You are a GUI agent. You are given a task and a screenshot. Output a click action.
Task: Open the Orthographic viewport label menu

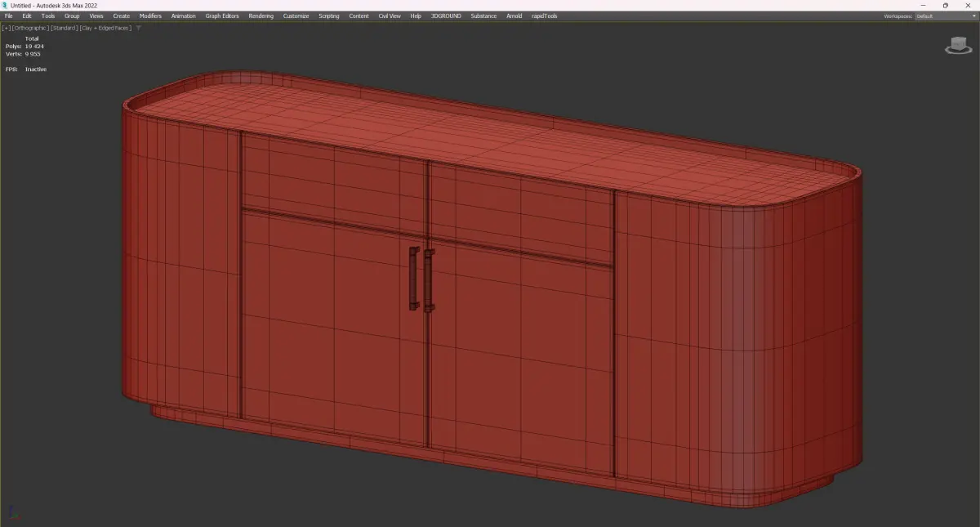[30, 28]
